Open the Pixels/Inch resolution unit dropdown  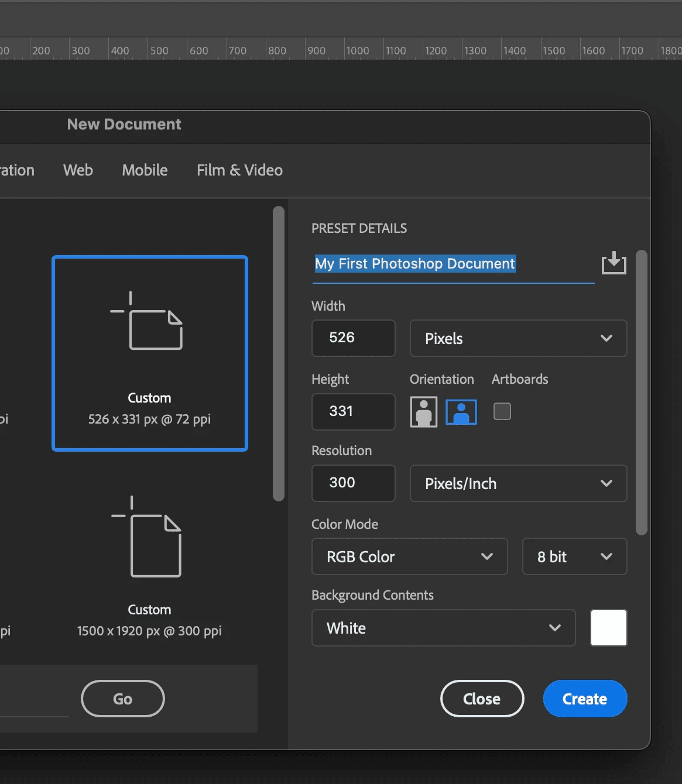[x=518, y=483]
